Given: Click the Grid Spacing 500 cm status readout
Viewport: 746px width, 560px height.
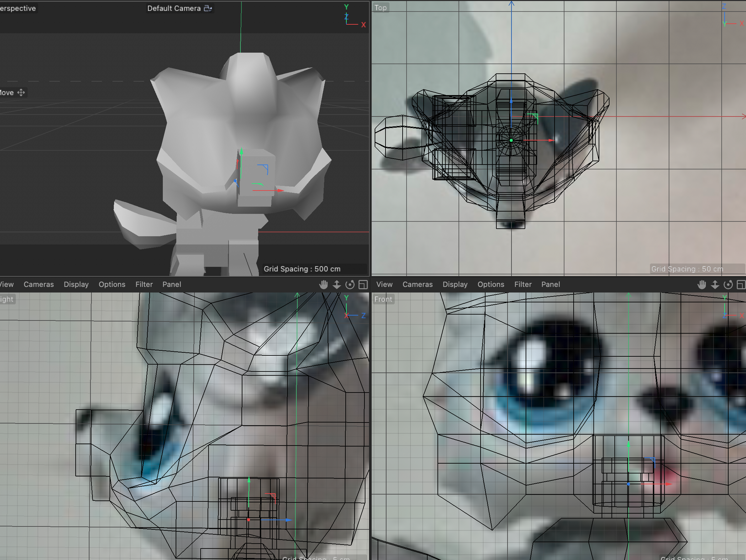Looking at the screenshot, I should (302, 268).
